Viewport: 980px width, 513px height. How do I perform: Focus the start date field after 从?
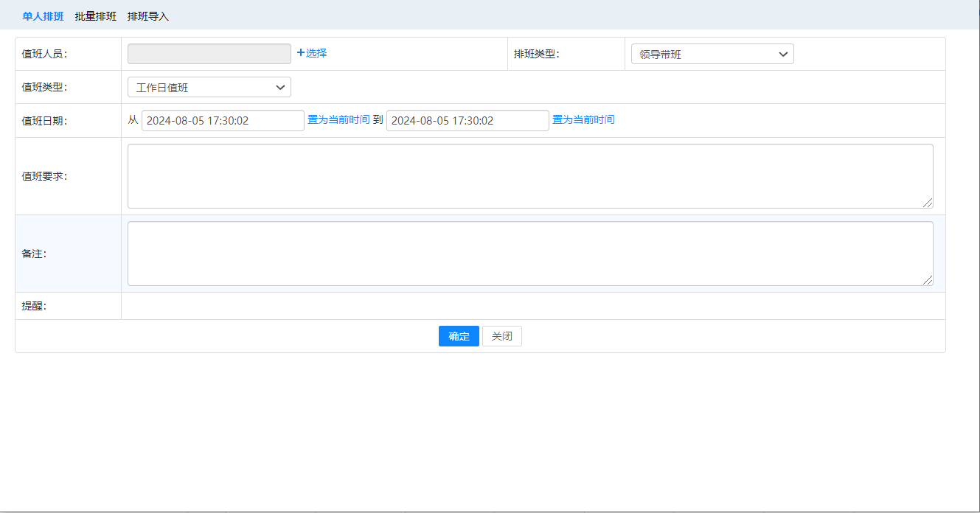point(222,121)
